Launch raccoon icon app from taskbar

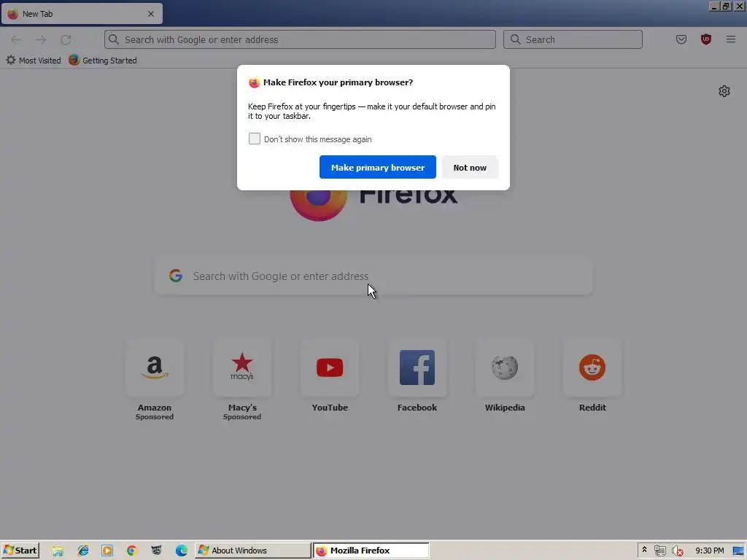(x=156, y=551)
